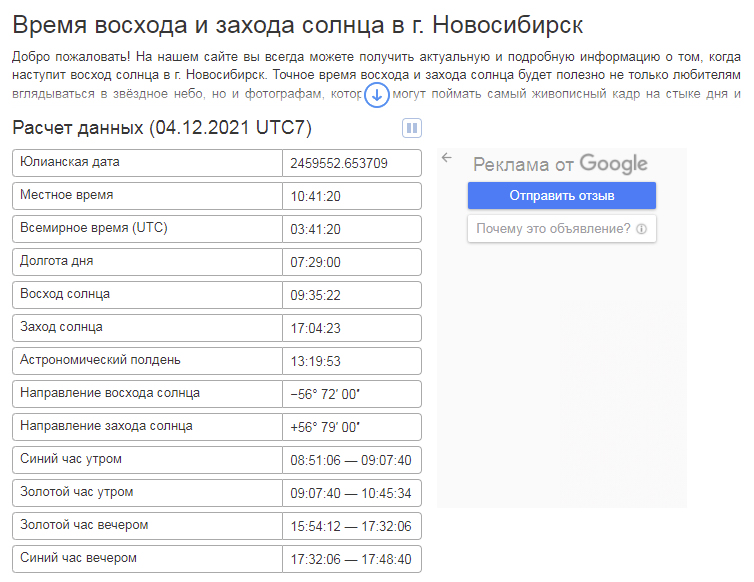Click the "Всемирное время (UTC)" value 03:41:20
The image size is (754, 582).
click(x=316, y=229)
